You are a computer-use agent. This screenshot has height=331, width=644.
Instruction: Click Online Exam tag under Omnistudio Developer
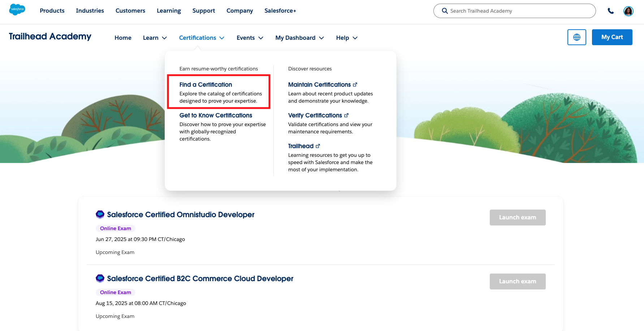click(x=116, y=228)
